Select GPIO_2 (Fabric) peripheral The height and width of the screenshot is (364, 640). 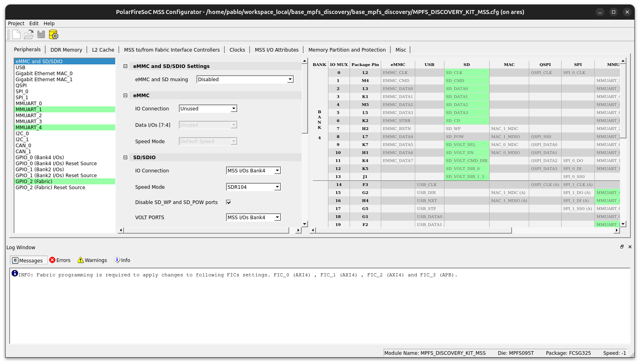click(x=34, y=181)
